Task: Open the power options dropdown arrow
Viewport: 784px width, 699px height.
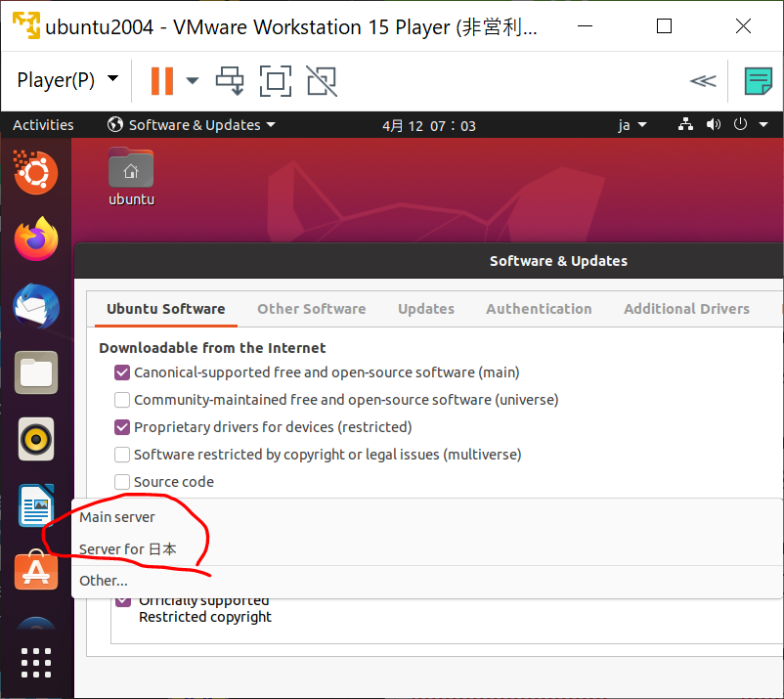Action: pyautogui.click(x=193, y=80)
